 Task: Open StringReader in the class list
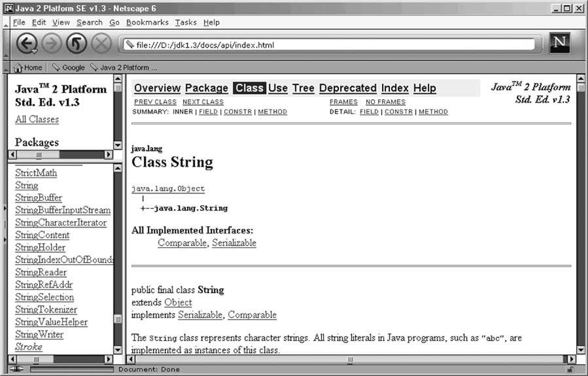(x=41, y=272)
